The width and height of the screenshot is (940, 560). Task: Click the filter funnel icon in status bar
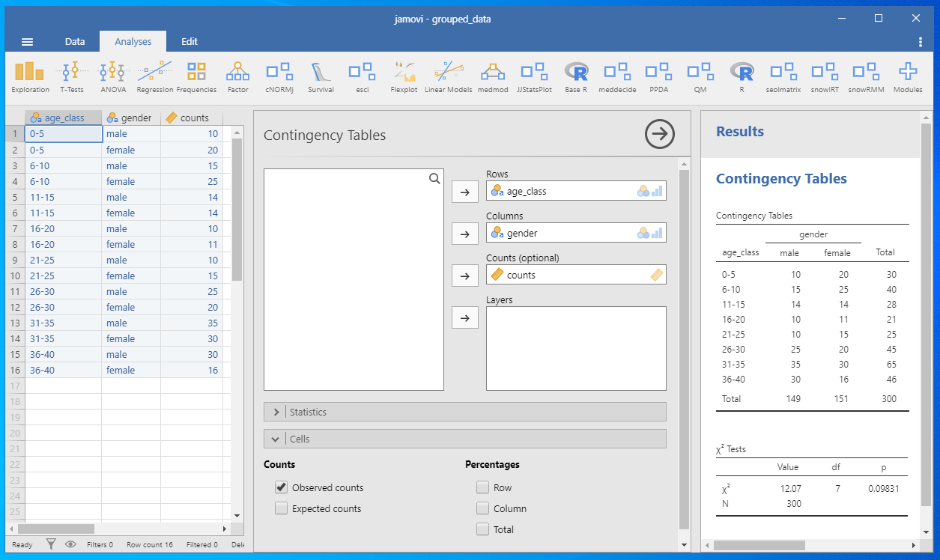51,544
